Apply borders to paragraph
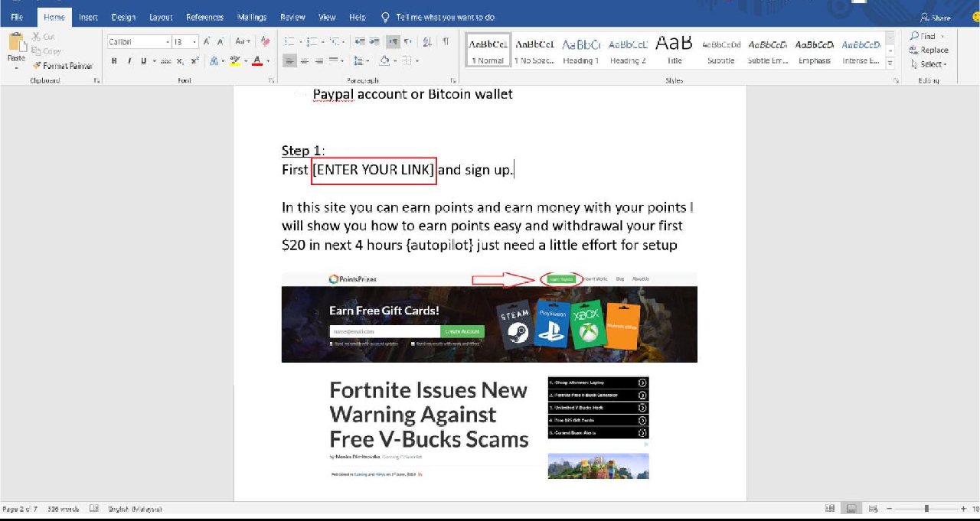 (407, 60)
